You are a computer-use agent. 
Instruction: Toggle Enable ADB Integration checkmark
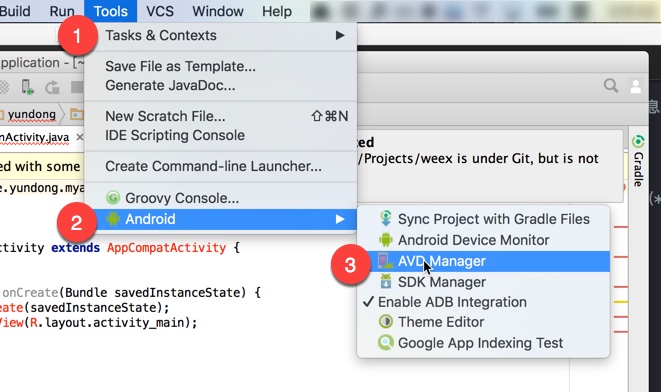point(483,302)
